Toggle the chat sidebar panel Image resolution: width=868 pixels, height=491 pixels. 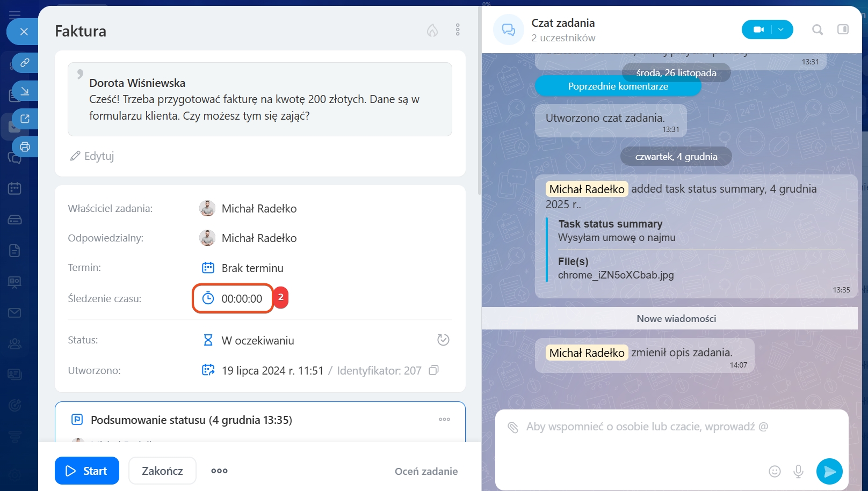[843, 30]
